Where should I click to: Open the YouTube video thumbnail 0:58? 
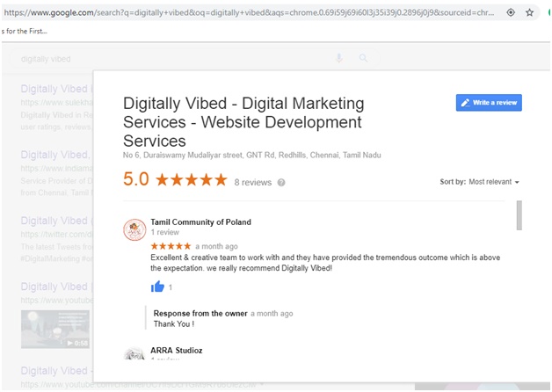pyautogui.click(x=55, y=329)
